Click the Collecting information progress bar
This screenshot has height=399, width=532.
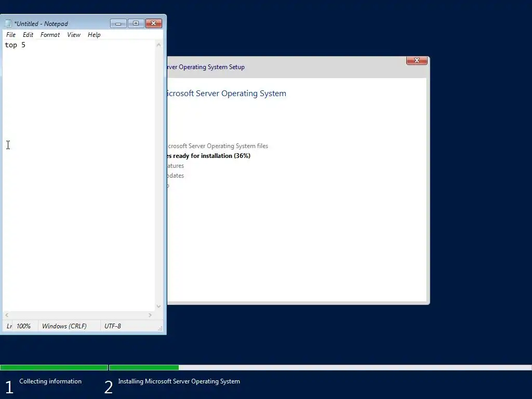(54, 367)
